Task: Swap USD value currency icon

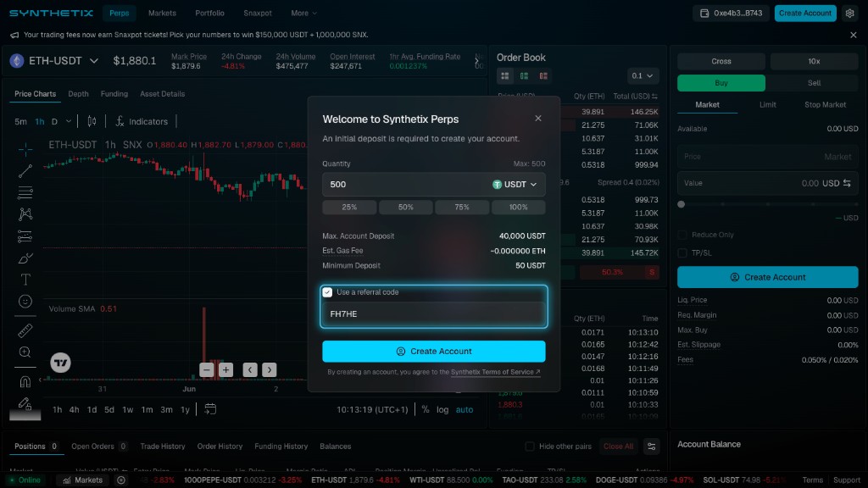Action: [847, 183]
